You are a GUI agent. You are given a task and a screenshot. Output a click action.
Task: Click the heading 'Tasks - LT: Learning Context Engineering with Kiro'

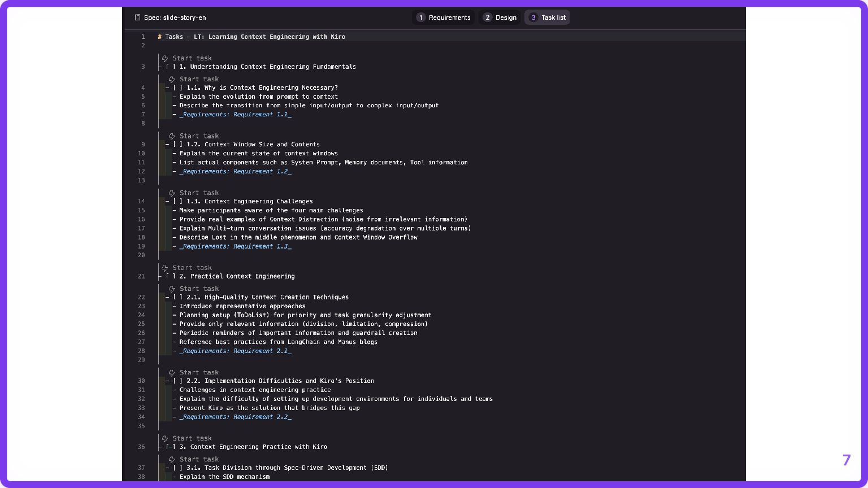251,37
